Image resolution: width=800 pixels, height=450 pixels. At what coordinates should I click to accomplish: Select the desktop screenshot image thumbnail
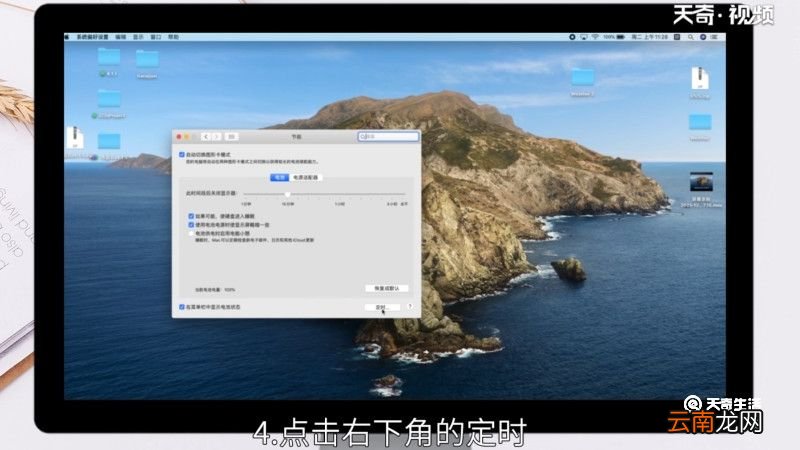tap(702, 182)
